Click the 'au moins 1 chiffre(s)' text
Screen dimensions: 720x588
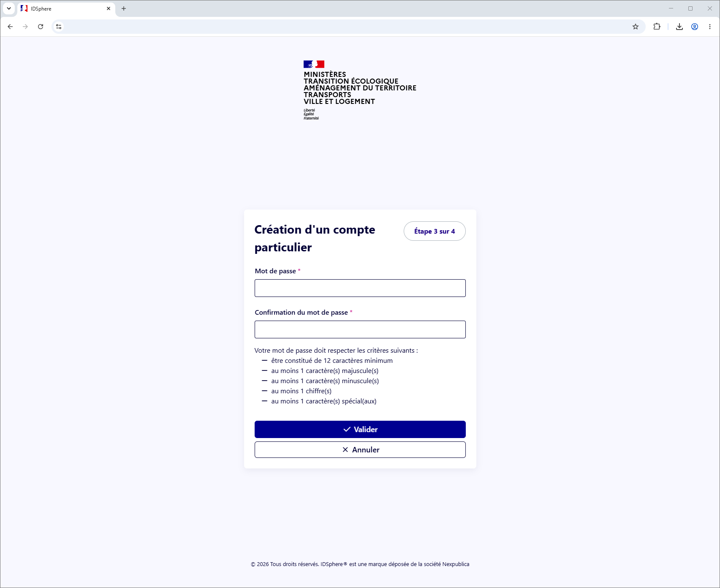302,391
